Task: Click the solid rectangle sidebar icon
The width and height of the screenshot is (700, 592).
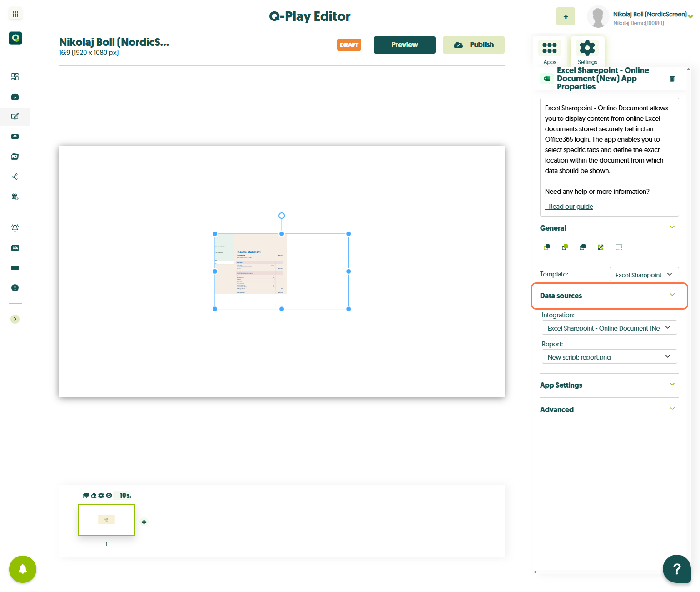Action: pyautogui.click(x=15, y=268)
